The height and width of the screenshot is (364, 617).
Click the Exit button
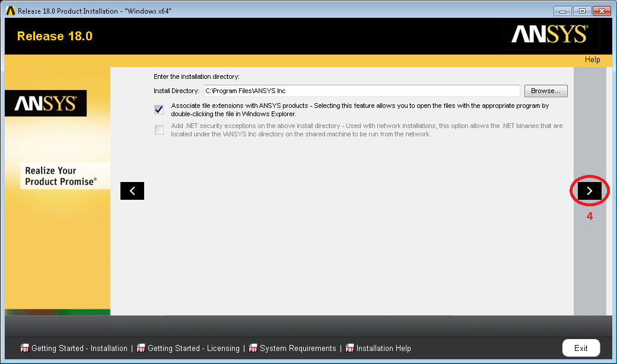(x=581, y=348)
